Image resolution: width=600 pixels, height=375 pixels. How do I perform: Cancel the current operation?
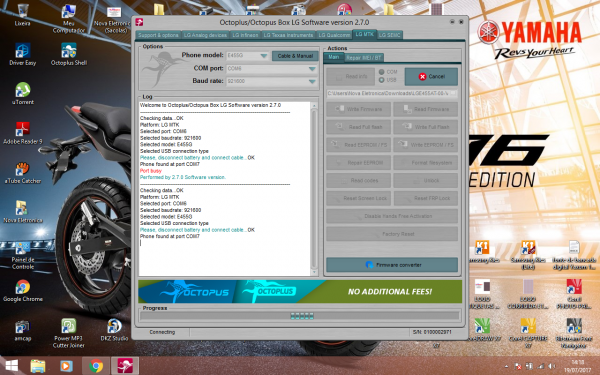point(431,77)
